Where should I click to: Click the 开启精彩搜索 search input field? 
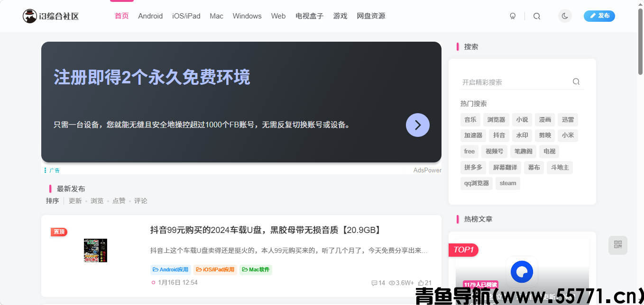[x=515, y=82]
